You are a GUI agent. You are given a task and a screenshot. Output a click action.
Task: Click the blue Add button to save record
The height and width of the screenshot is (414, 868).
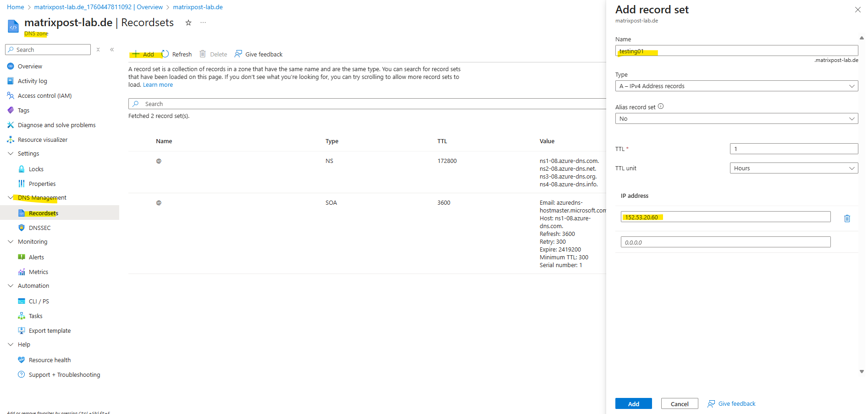pos(633,403)
